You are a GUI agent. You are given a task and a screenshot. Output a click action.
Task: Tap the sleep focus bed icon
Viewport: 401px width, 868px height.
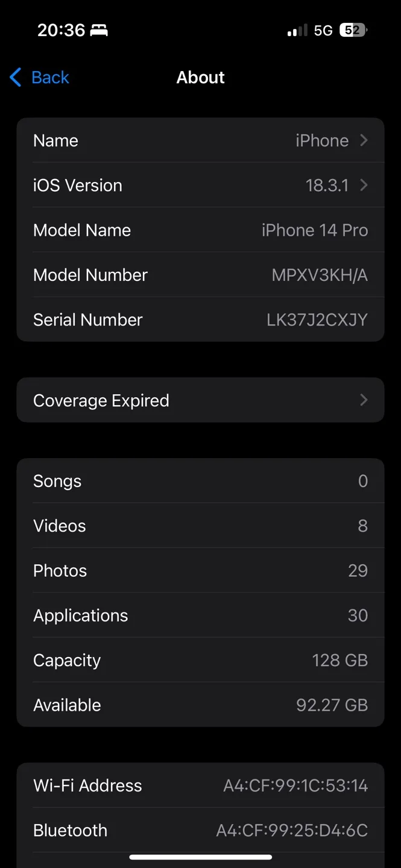pyautogui.click(x=99, y=30)
